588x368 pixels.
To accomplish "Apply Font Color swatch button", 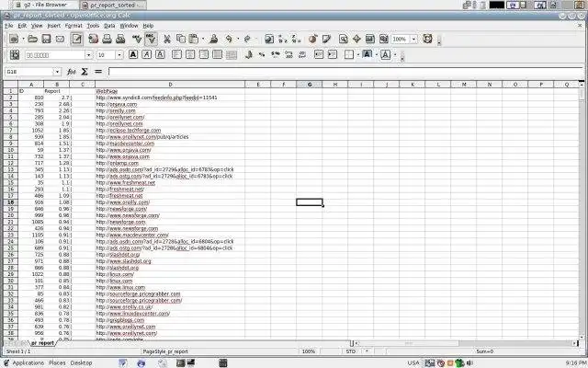I will click(x=386, y=55).
